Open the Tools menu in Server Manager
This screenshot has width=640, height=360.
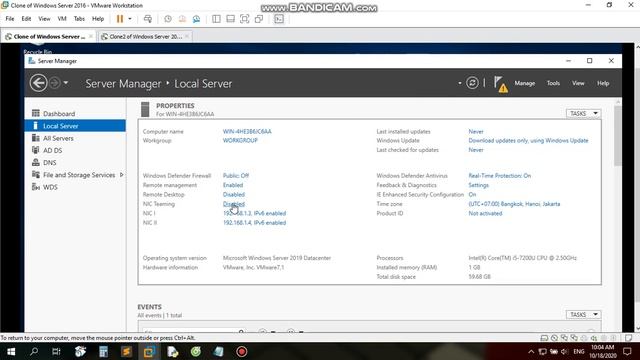(553, 83)
